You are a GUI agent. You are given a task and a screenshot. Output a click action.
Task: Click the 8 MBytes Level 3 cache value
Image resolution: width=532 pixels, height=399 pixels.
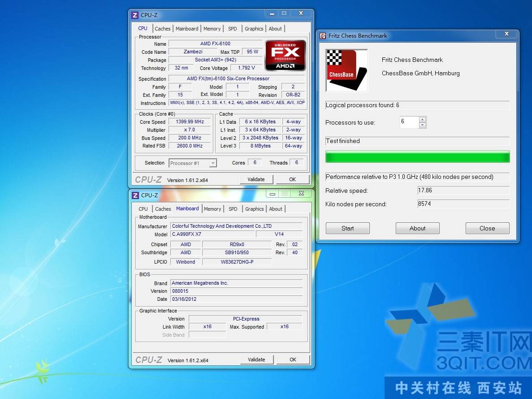(260, 146)
